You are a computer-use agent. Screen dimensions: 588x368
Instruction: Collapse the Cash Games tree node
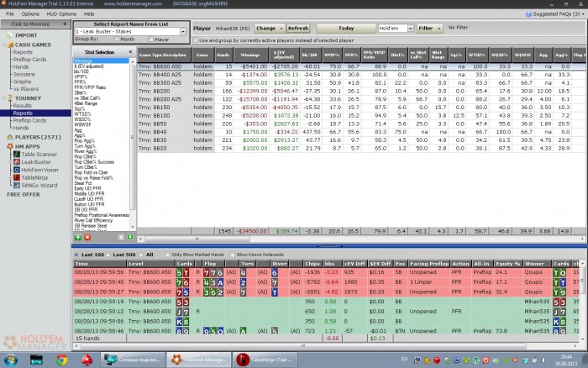(4, 45)
